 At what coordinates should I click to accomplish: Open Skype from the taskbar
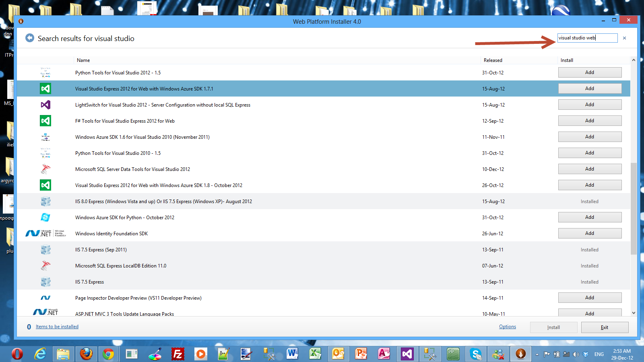[476, 354]
